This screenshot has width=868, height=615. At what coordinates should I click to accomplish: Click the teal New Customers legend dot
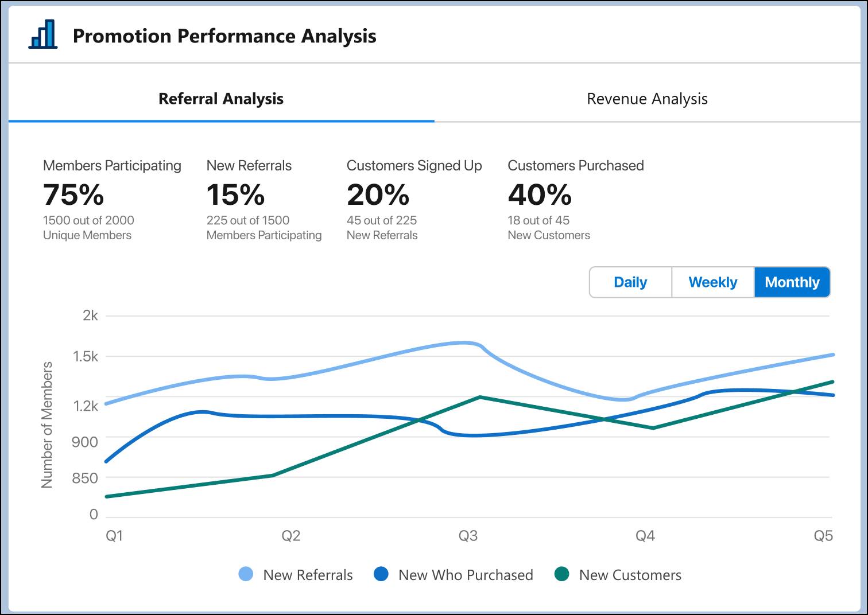[561, 574]
